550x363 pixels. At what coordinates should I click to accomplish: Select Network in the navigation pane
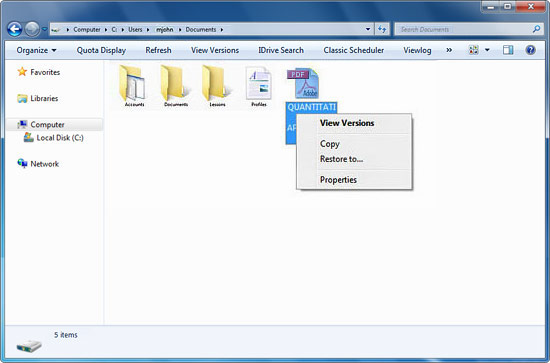click(x=38, y=164)
